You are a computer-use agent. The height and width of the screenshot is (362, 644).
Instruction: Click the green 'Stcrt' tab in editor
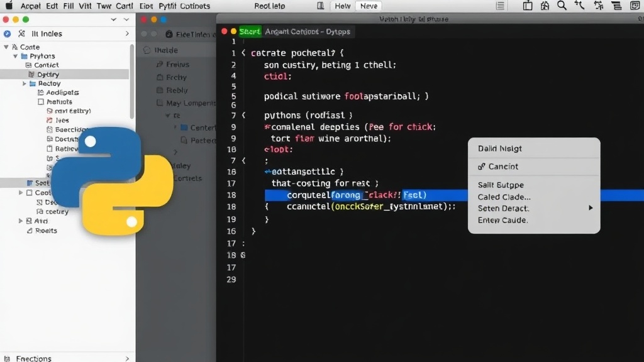point(250,31)
